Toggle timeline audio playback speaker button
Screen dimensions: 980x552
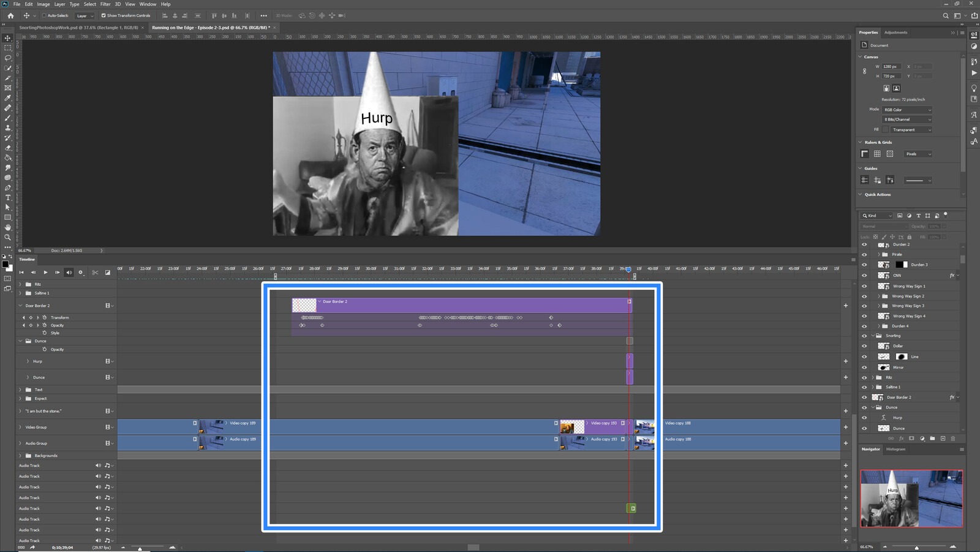coord(69,273)
